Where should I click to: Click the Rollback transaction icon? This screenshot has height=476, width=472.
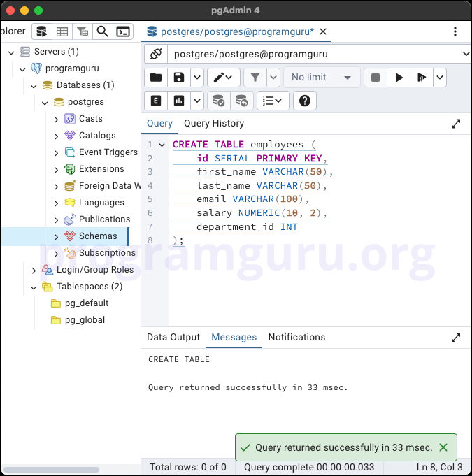tap(242, 101)
